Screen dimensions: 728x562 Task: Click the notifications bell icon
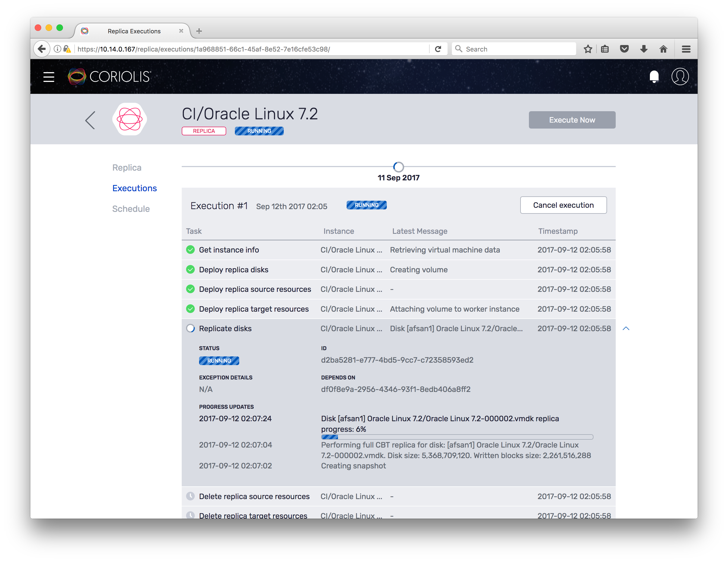pyautogui.click(x=654, y=77)
